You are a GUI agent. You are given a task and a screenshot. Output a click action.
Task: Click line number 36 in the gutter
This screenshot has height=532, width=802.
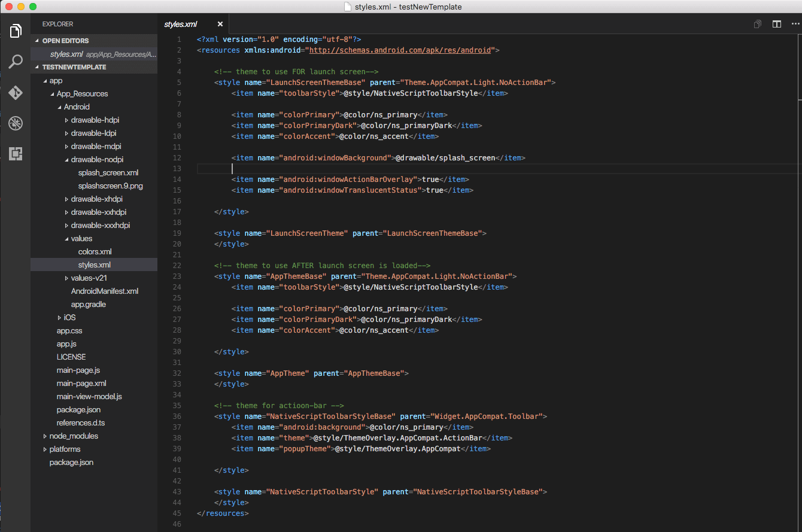point(177,417)
